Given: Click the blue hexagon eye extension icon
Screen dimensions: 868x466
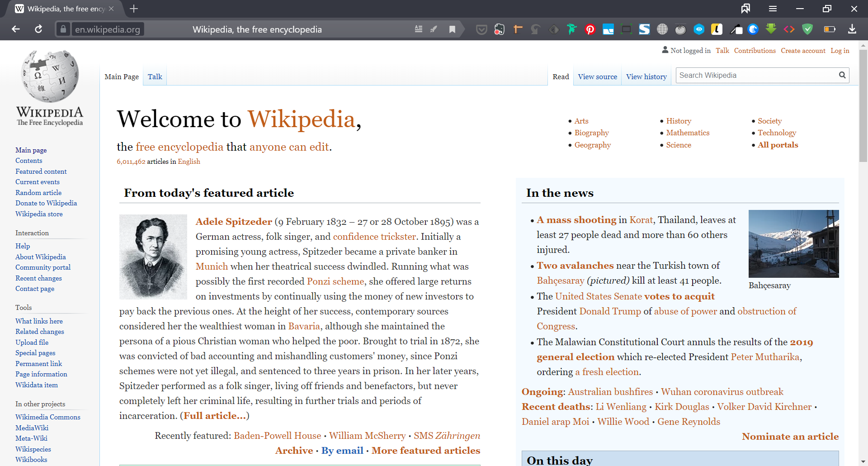Looking at the screenshot, I should coord(699,29).
